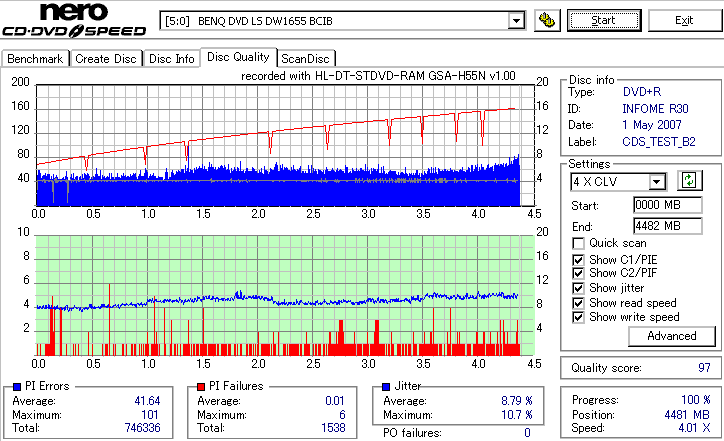724x441 pixels.
Task: Click PI Errors maximum value 101
Action: [151, 415]
